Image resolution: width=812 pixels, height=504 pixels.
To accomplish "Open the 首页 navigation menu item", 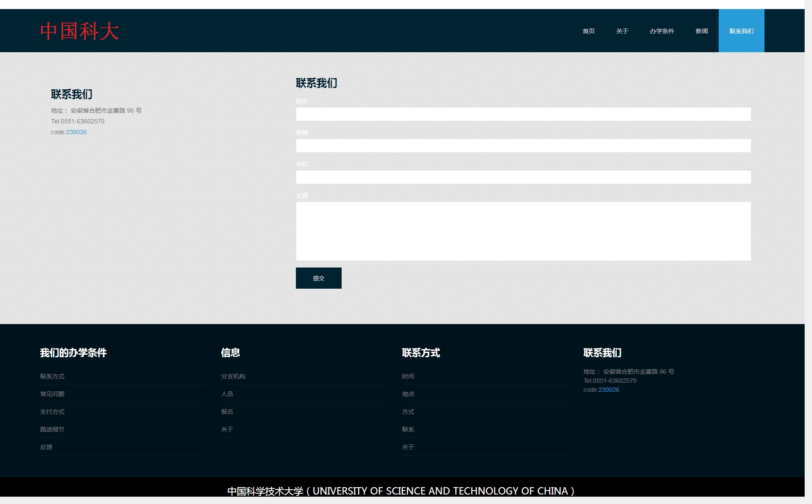I will (x=588, y=31).
